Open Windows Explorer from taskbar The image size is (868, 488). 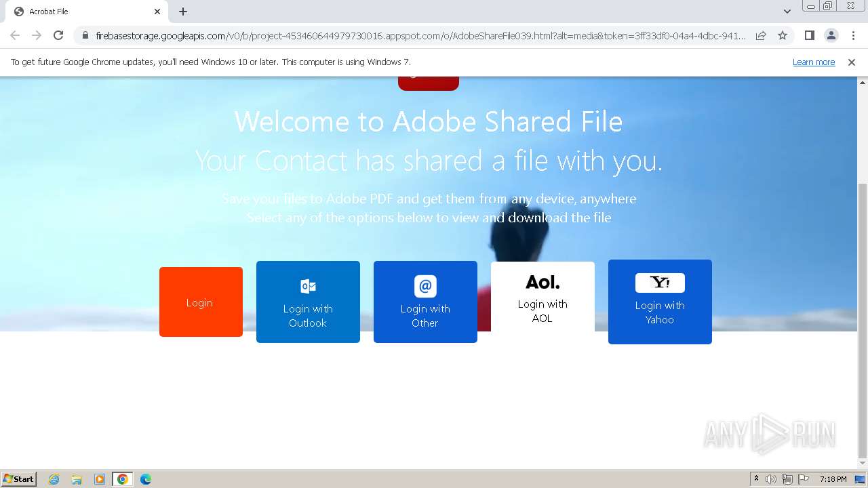[77, 479]
